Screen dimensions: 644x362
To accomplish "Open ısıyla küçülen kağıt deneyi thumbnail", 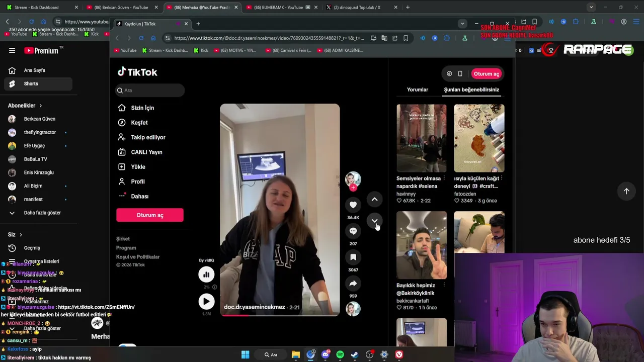I will (x=479, y=138).
